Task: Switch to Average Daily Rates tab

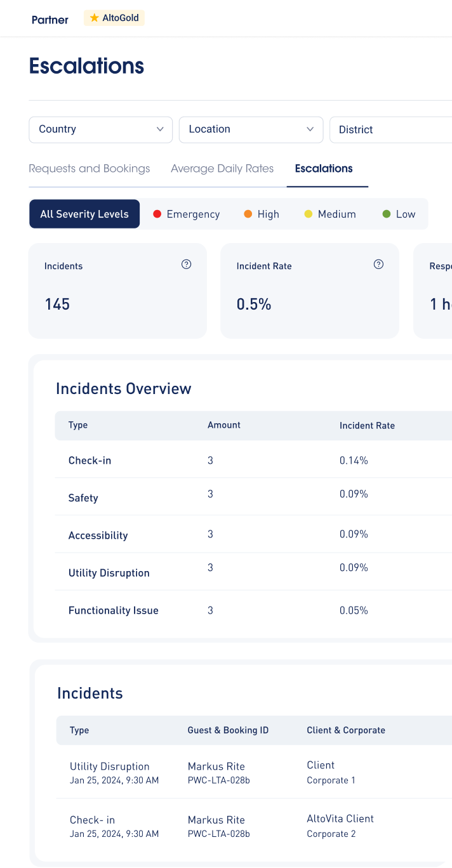Action: tap(222, 169)
